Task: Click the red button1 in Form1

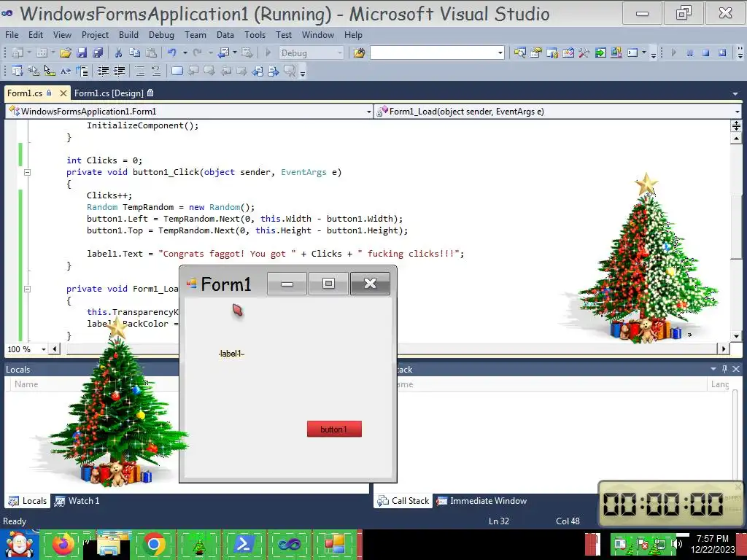Action: pyautogui.click(x=334, y=429)
